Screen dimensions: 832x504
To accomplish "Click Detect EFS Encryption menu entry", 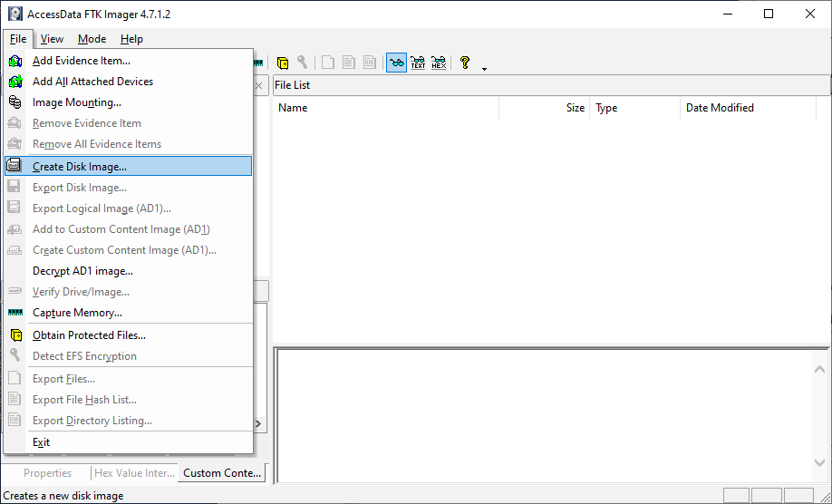I will (x=128, y=356).
